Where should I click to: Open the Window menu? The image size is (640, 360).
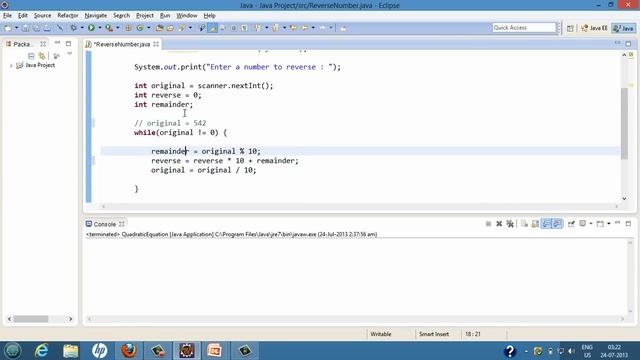coord(187,16)
